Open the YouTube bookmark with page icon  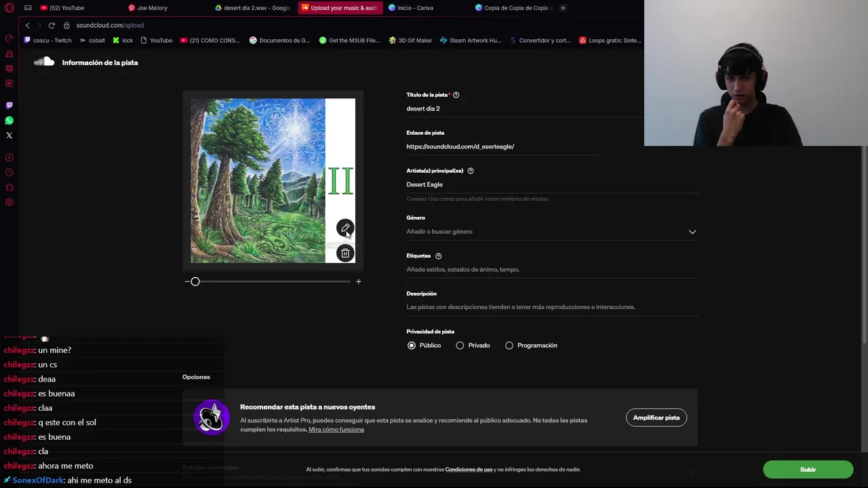157,40
